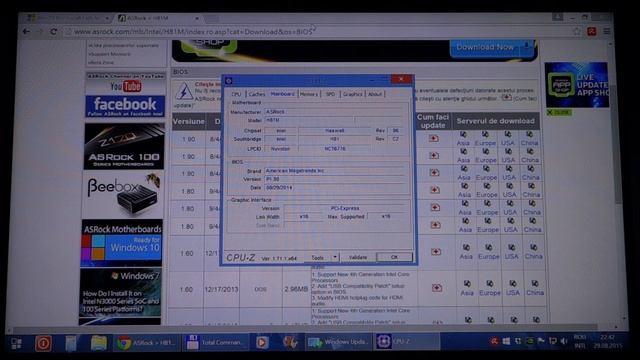Click the 12/17/2013 date in the DOS row
The image size is (640, 360).
pyautogui.click(x=221, y=289)
